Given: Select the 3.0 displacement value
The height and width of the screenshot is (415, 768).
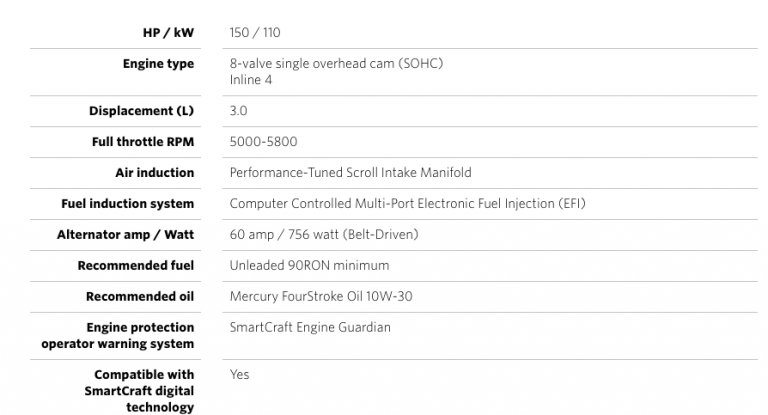Looking at the screenshot, I should point(239,111).
